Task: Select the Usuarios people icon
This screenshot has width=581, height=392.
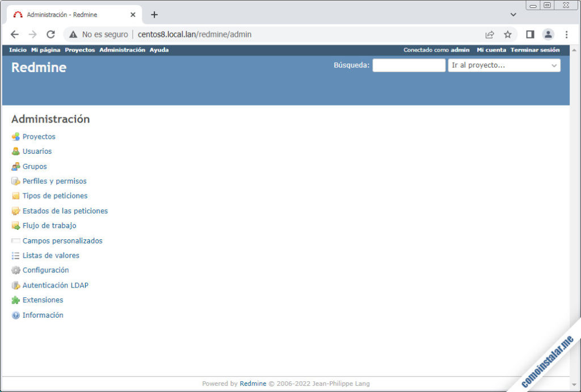Action: [x=15, y=151]
